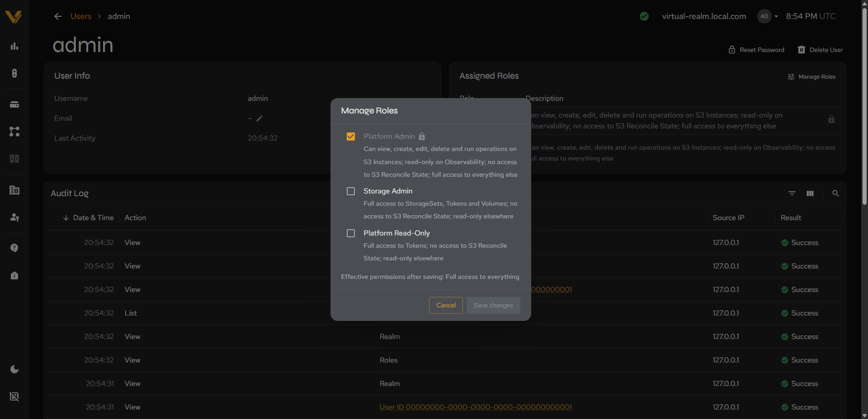The width and height of the screenshot is (868, 419).
Task: Go back with the left arrow
Action: click(58, 16)
